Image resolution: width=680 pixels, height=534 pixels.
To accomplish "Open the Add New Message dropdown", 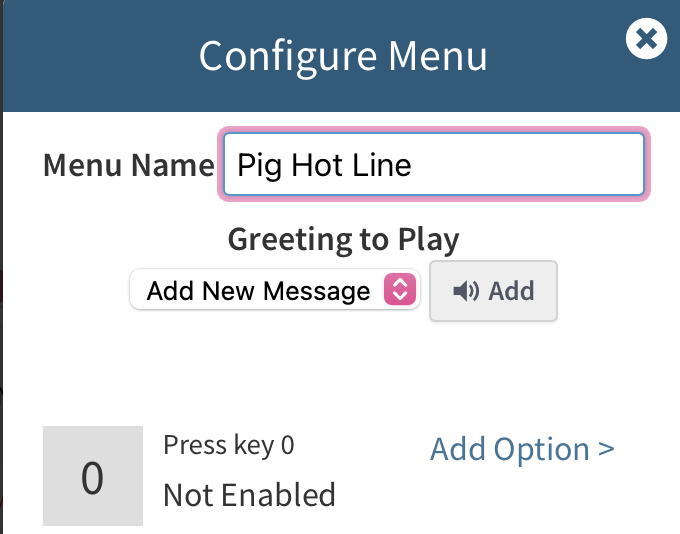I will (275, 291).
